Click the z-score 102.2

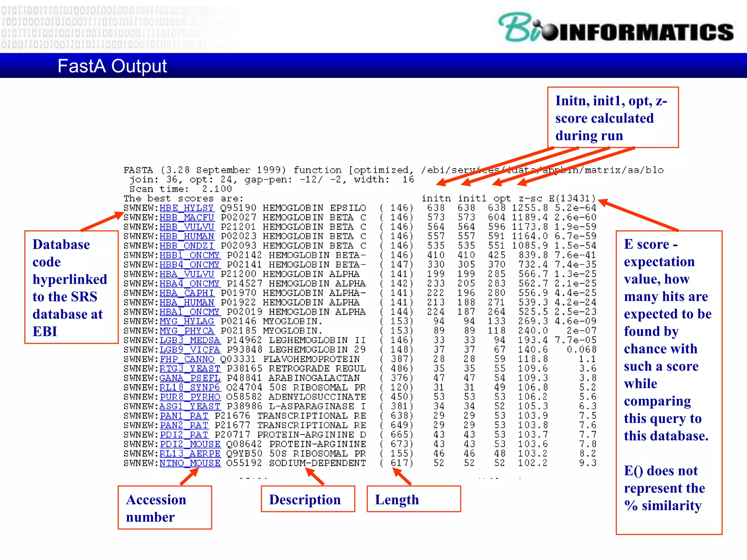[533, 464]
